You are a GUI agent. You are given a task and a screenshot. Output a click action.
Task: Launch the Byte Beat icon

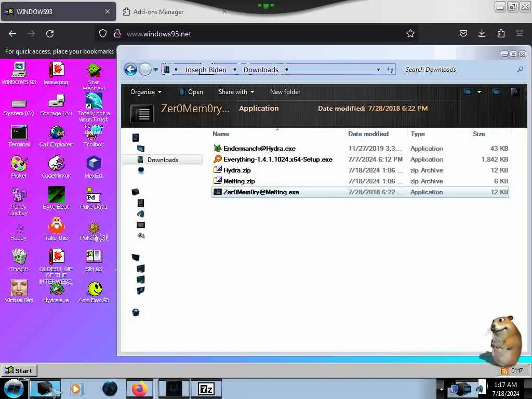pyautogui.click(x=56, y=198)
